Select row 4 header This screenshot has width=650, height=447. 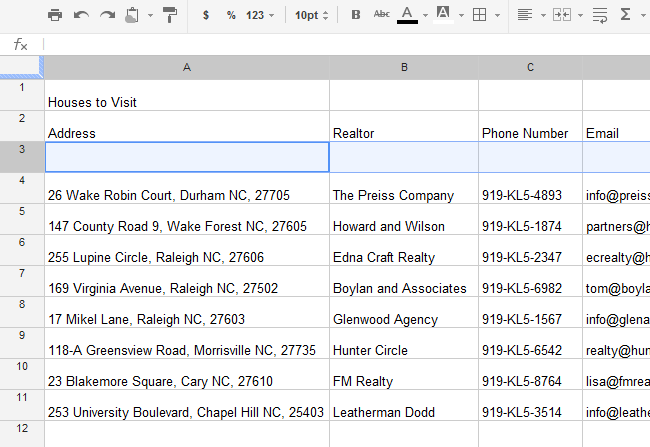[22, 188]
